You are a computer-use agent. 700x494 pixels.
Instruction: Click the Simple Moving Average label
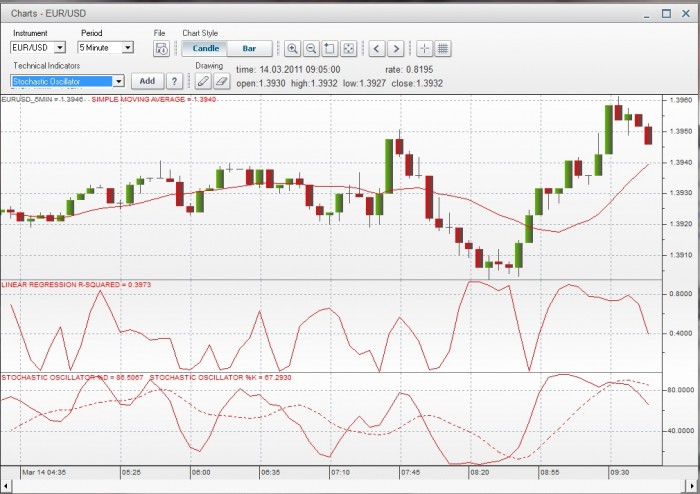point(154,99)
